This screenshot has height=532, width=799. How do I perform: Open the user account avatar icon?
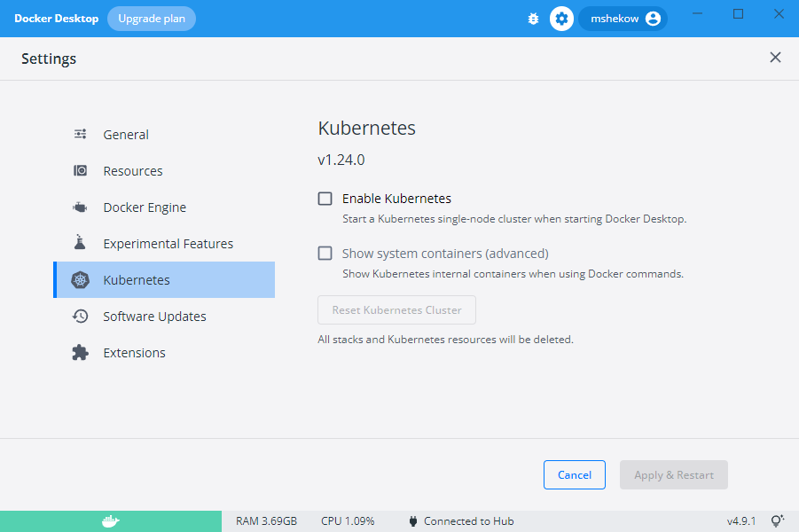pos(653,19)
